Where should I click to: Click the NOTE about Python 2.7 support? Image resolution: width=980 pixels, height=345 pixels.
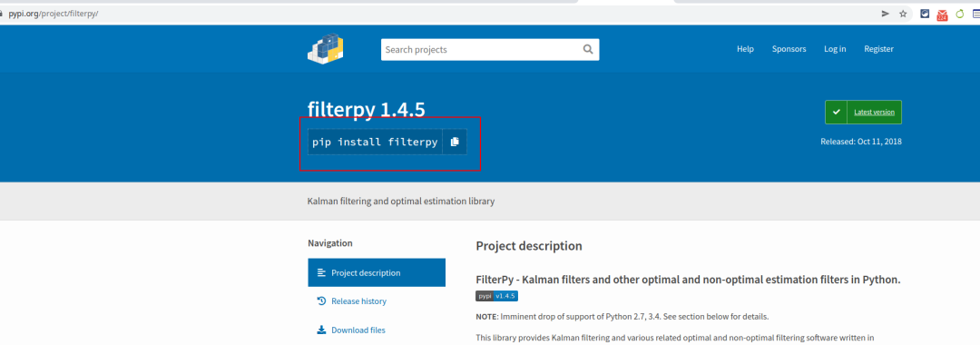[x=622, y=317]
